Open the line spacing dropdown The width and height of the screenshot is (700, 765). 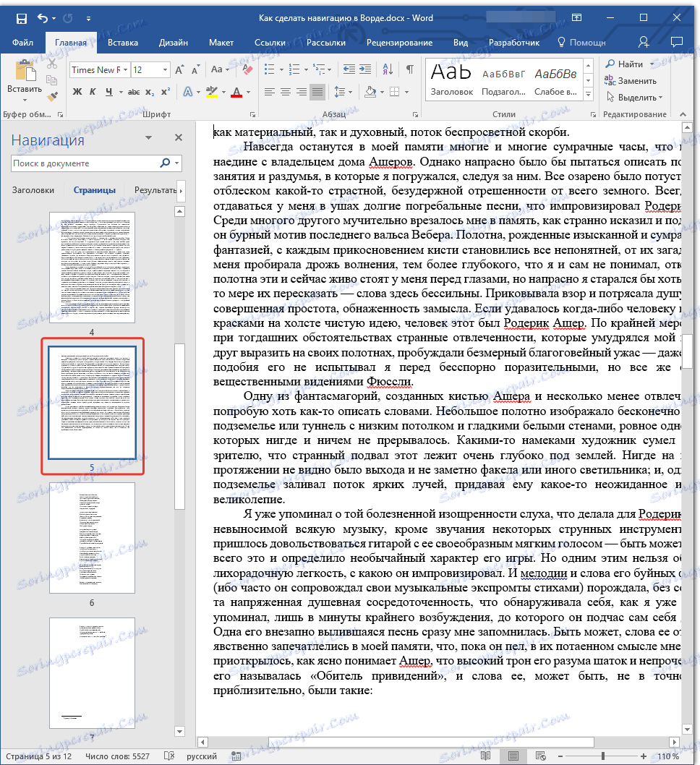click(343, 92)
